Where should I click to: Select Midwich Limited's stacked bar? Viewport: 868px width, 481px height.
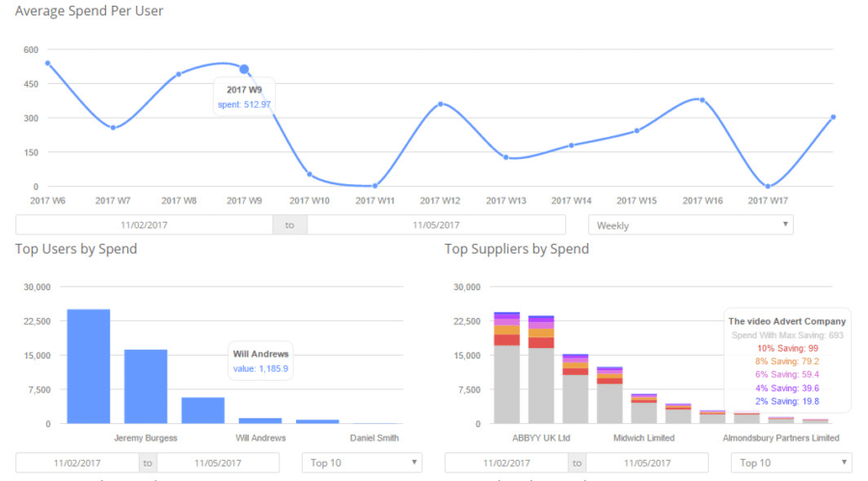point(644,409)
